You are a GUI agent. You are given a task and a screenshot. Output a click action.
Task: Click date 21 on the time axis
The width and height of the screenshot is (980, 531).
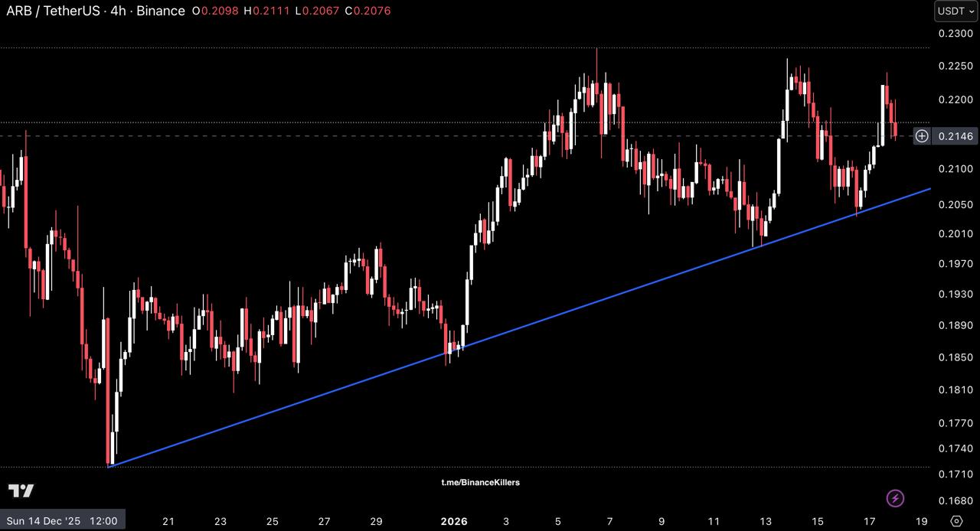(x=168, y=521)
